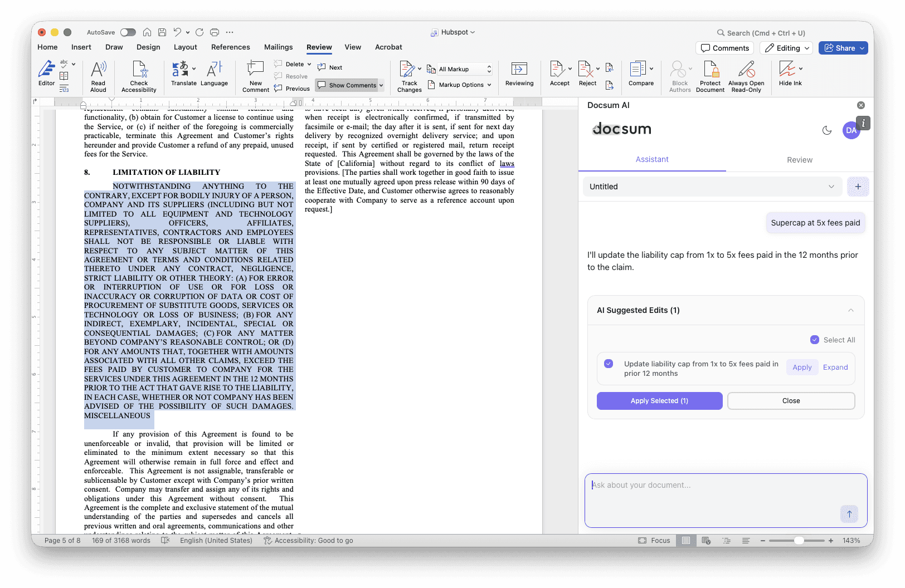Send message with the up-arrow button

[849, 514]
